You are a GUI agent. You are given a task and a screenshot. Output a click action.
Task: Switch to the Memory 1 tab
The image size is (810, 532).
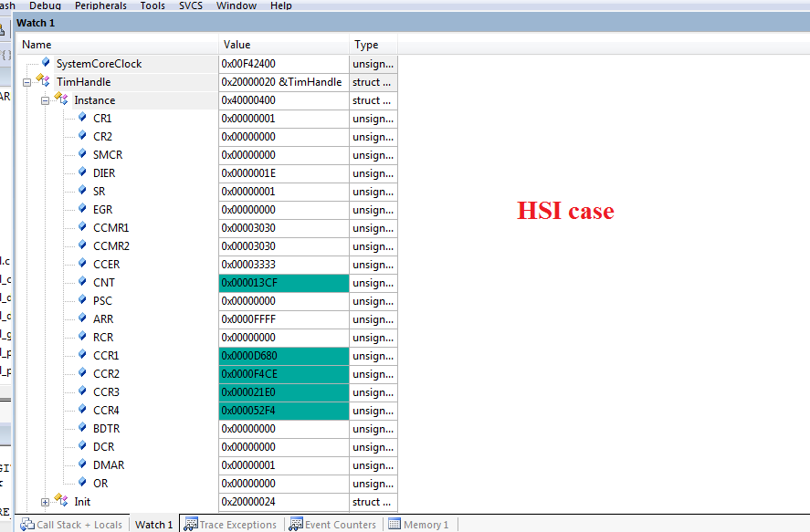[x=418, y=525]
